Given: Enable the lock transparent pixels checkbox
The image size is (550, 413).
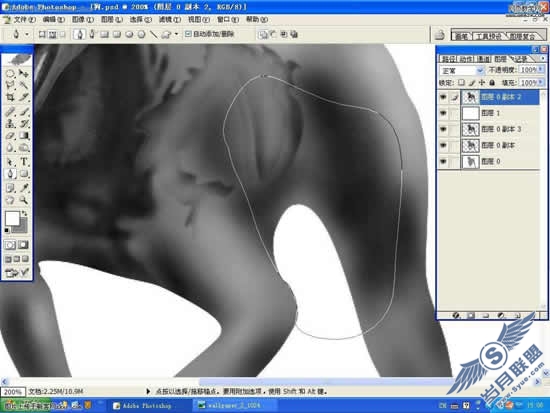Looking at the screenshot, I should point(461,82).
